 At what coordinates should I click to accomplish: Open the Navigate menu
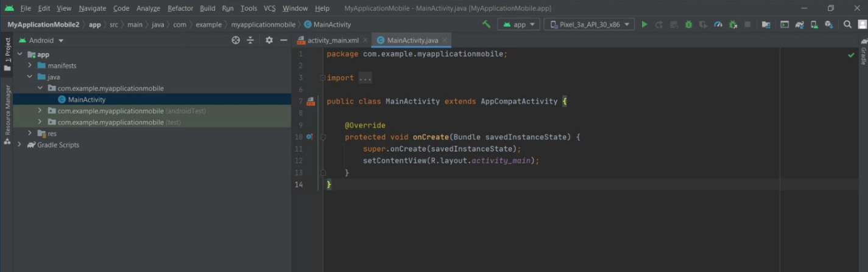click(x=93, y=9)
